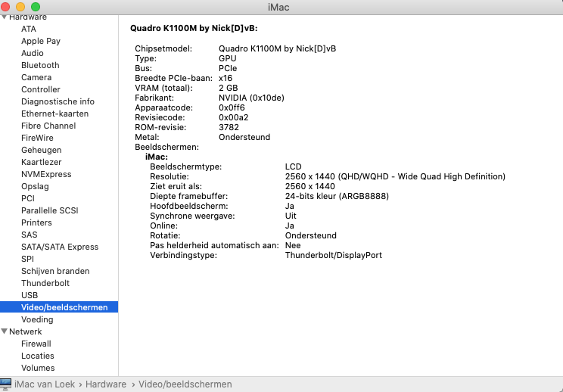Select SAS in the sidebar

coord(29,235)
